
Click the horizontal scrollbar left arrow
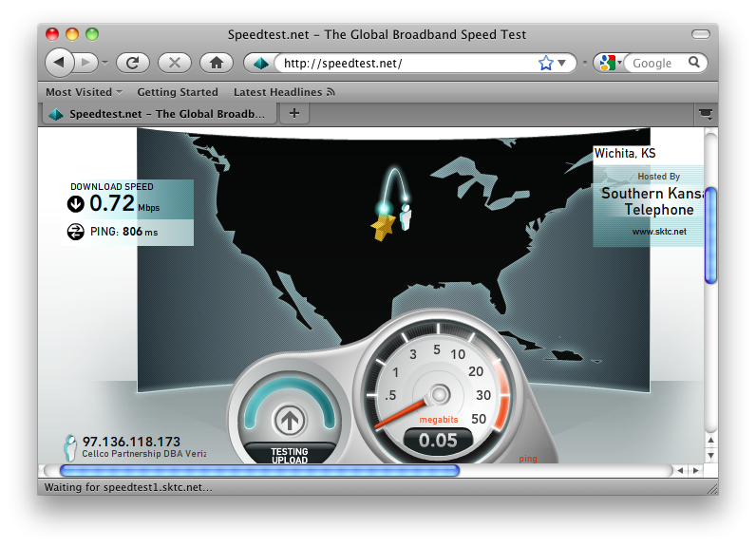[x=680, y=471]
